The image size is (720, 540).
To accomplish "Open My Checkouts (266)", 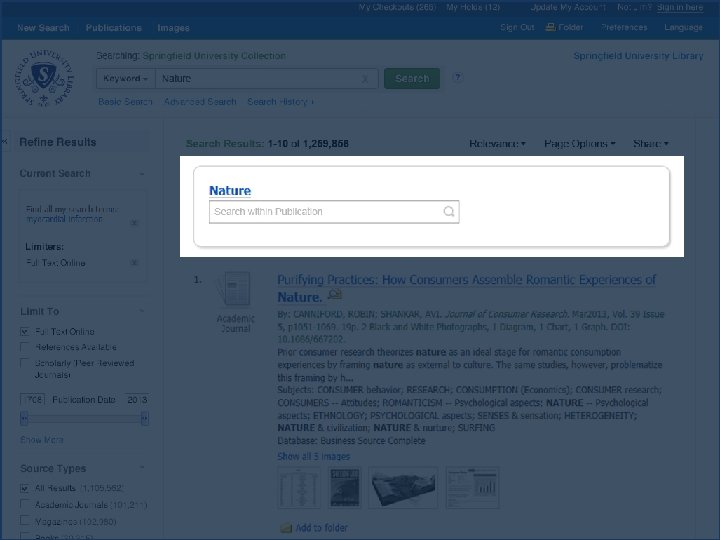I will [x=398, y=7].
